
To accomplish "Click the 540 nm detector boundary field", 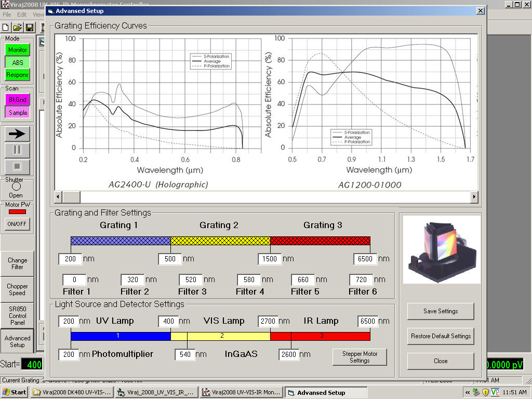I will [x=185, y=354].
